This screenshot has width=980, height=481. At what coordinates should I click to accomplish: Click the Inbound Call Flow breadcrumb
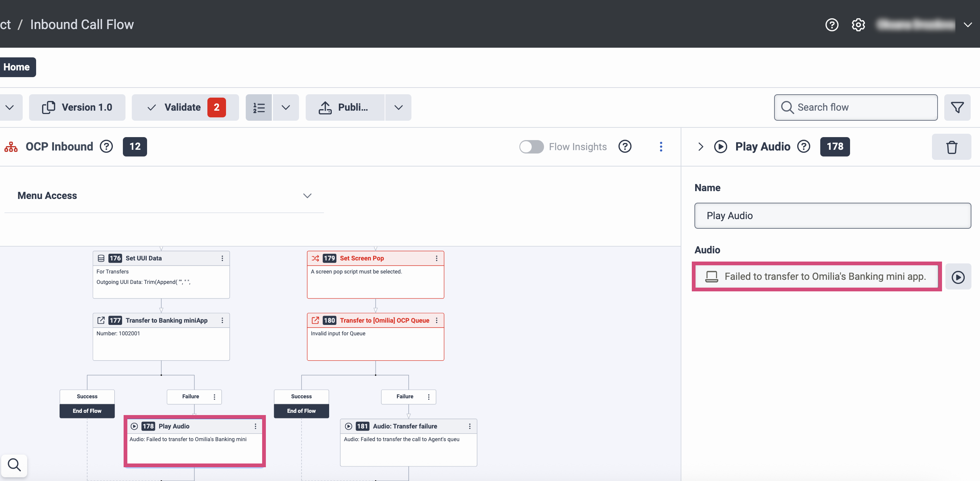(x=82, y=25)
